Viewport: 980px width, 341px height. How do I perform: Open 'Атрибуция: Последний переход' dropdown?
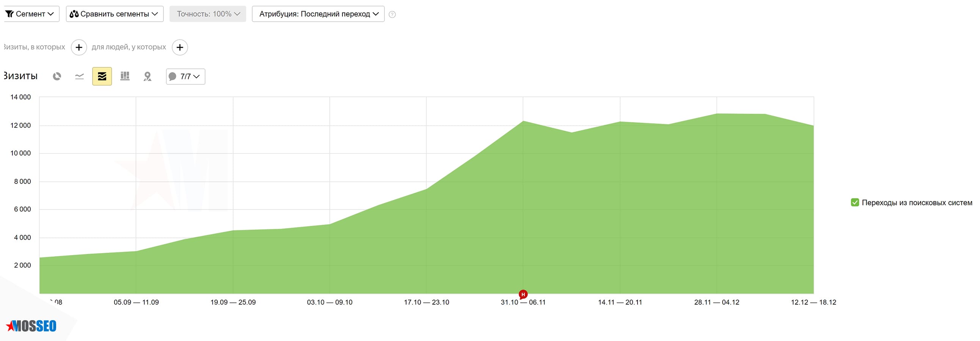tap(318, 14)
